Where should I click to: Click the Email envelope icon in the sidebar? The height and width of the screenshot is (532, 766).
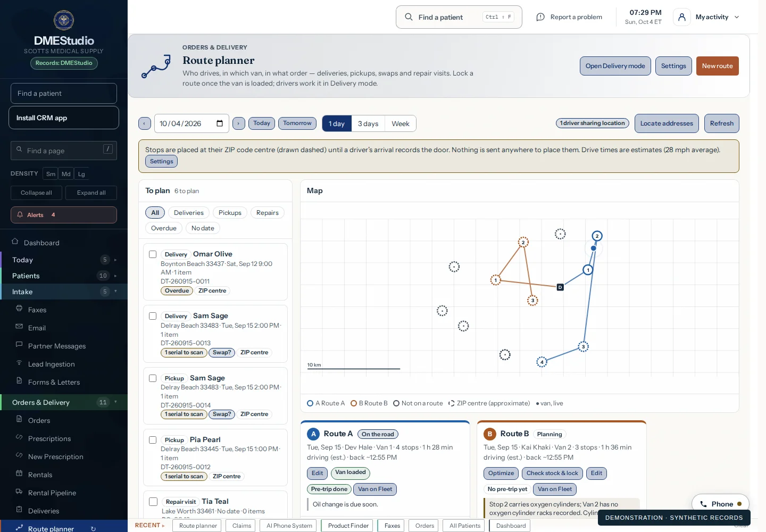[x=19, y=327]
